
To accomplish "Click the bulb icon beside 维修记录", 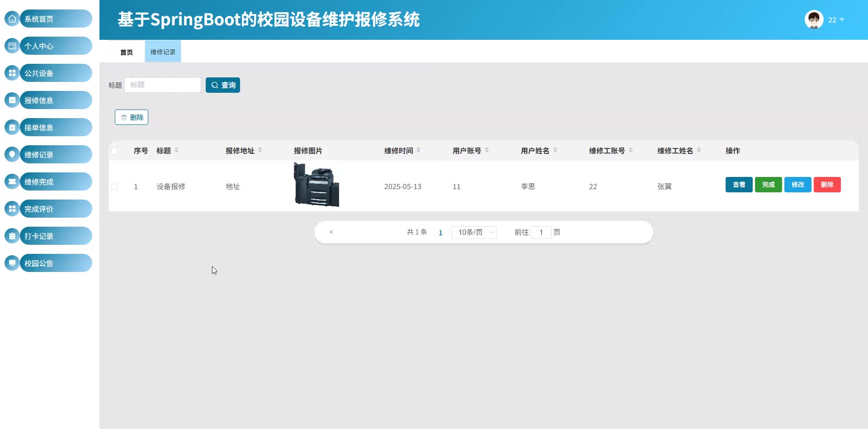I will 12,154.
